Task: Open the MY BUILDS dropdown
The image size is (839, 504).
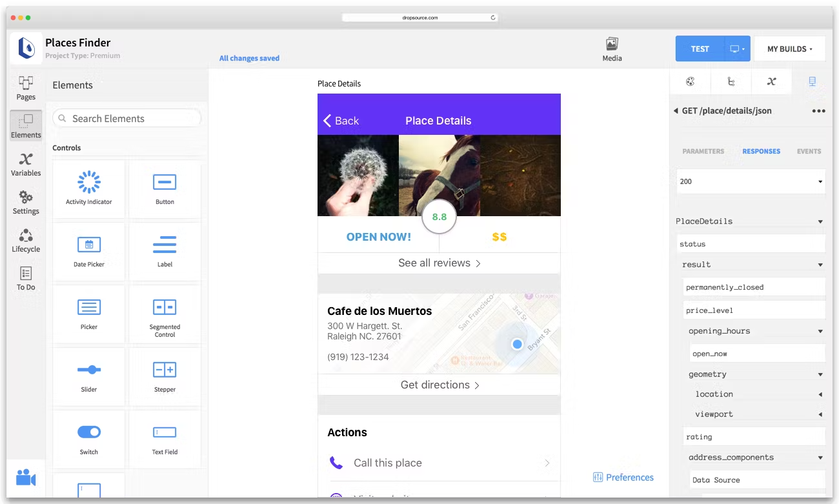Action: tap(789, 49)
